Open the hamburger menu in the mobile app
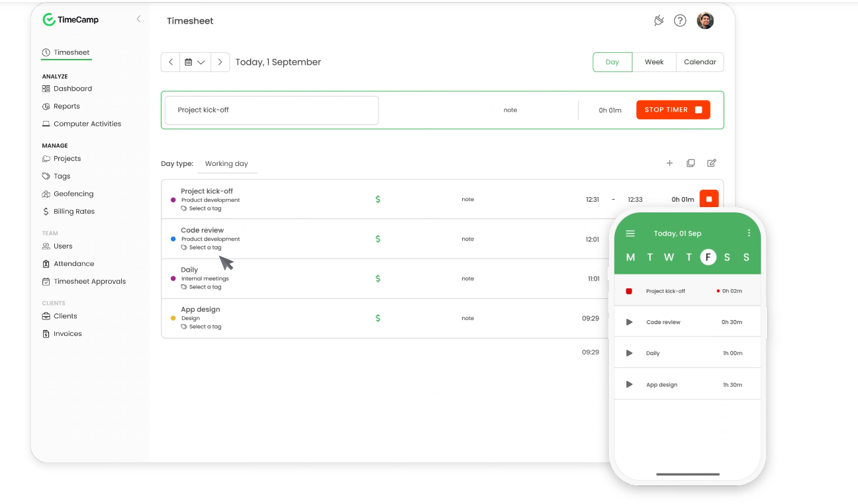858x504 pixels. tap(630, 233)
